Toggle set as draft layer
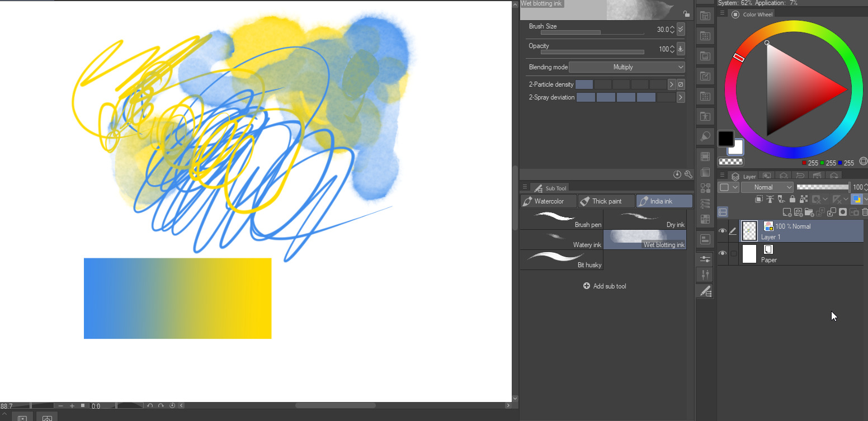The image size is (868, 421). pos(781,199)
